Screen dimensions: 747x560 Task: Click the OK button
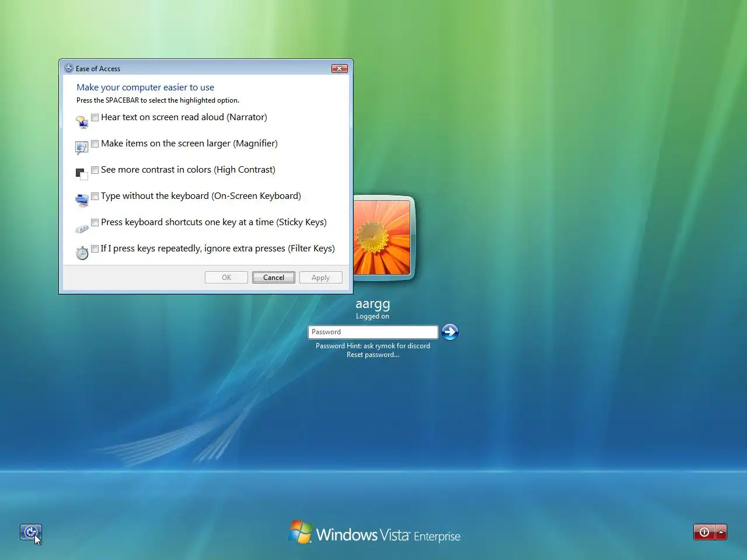(x=226, y=278)
